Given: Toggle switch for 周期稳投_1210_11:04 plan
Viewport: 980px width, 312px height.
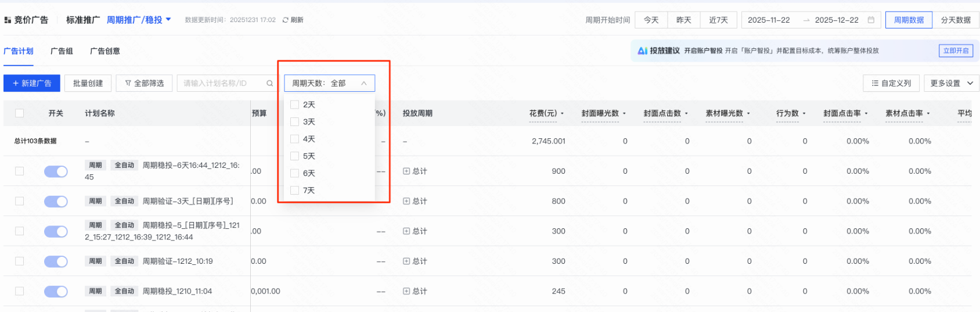Looking at the screenshot, I should click(x=56, y=291).
